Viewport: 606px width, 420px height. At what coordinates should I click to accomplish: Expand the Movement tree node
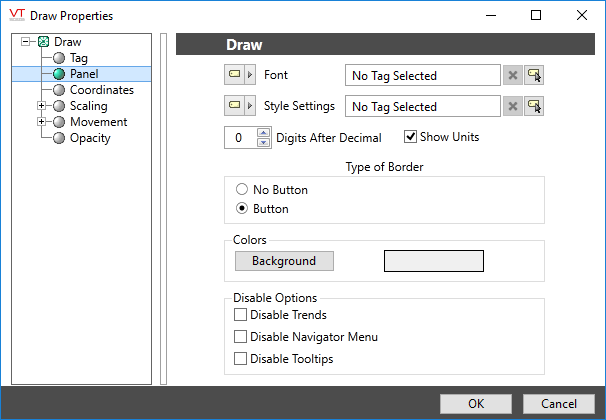click(41, 122)
